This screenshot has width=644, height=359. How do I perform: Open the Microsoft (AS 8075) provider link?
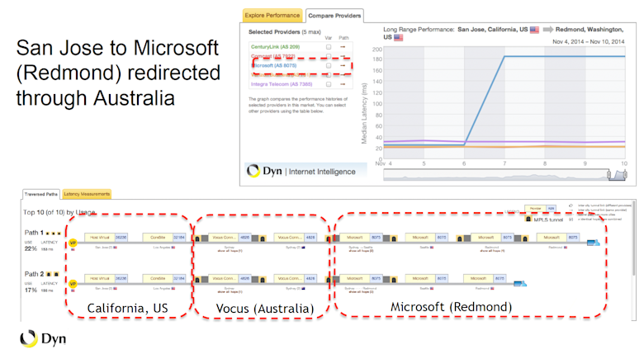click(274, 65)
